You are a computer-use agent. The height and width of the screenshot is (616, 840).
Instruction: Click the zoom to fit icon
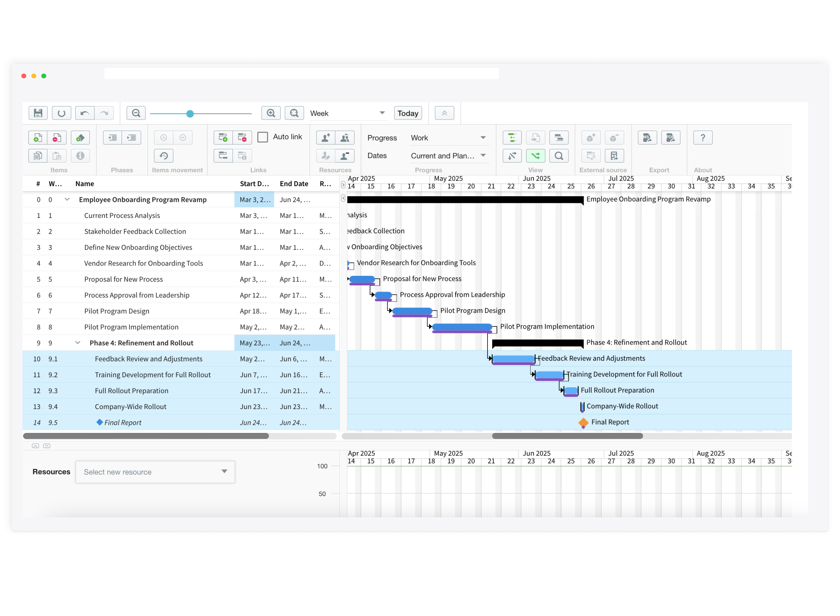click(x=294, y=113)
